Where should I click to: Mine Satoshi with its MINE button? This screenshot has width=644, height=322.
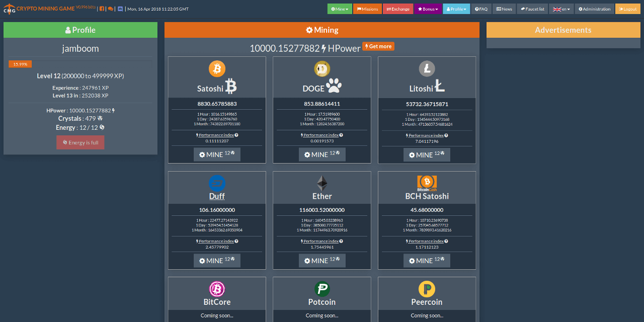[x=217, y=154]
